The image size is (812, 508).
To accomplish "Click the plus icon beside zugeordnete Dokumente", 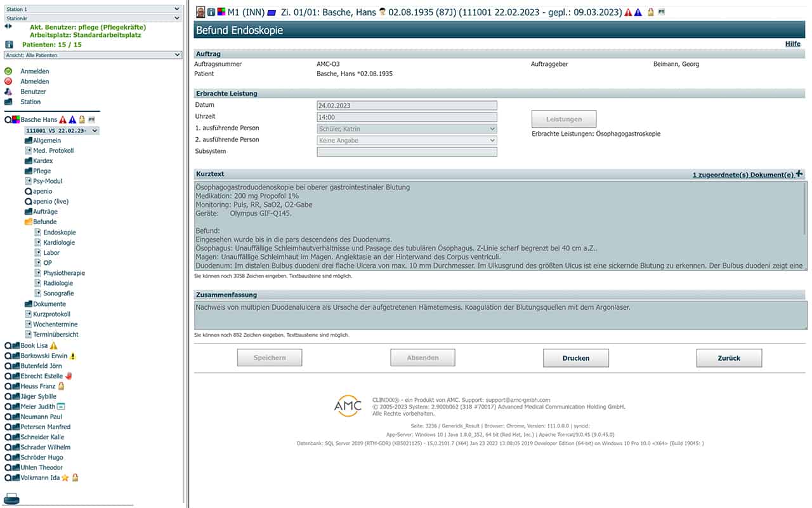I will (799, 174).
